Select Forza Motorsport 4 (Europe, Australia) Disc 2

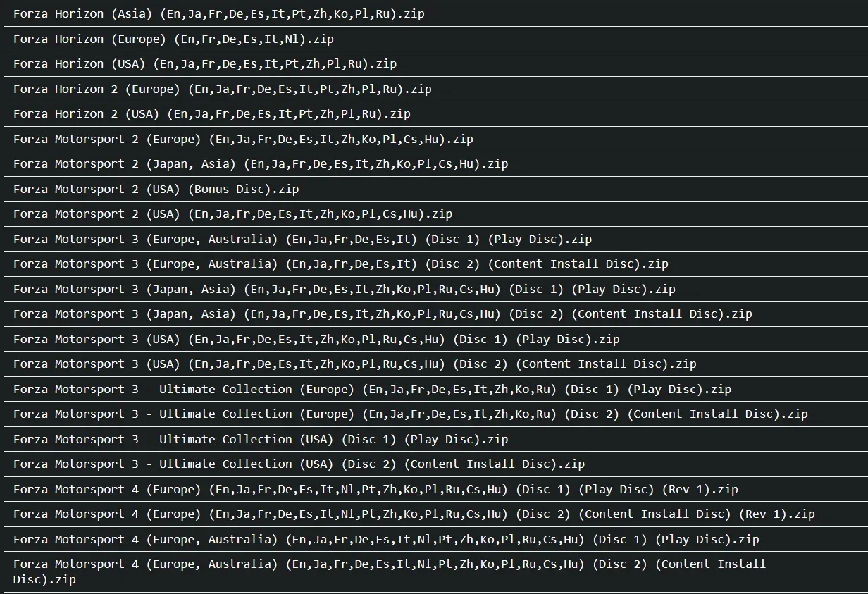tap(390, 571)
